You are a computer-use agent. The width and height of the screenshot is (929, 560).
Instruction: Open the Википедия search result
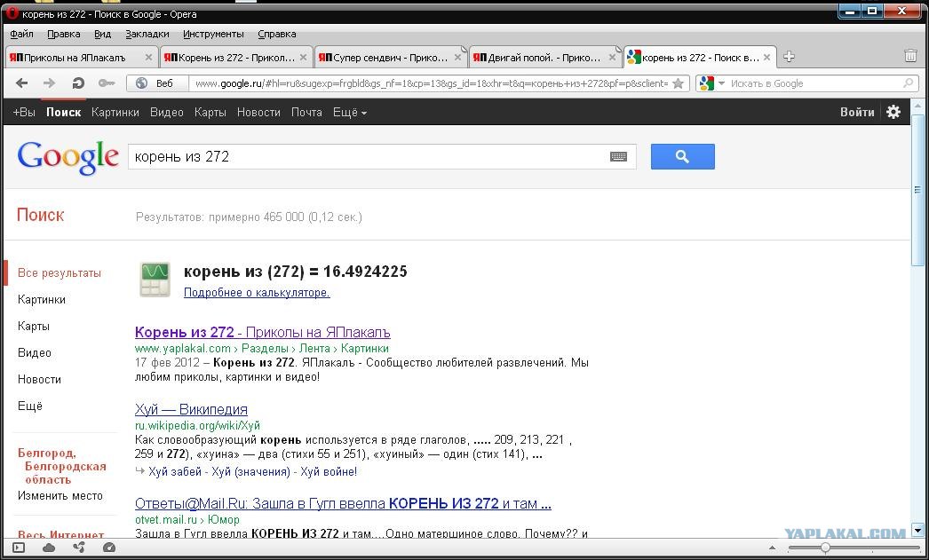coord(191,409)
